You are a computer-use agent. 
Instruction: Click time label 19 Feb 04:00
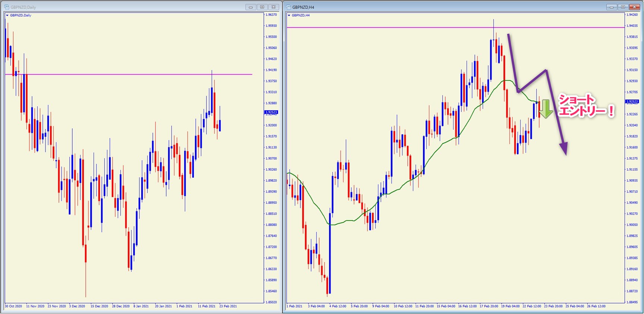click(510, 306)
